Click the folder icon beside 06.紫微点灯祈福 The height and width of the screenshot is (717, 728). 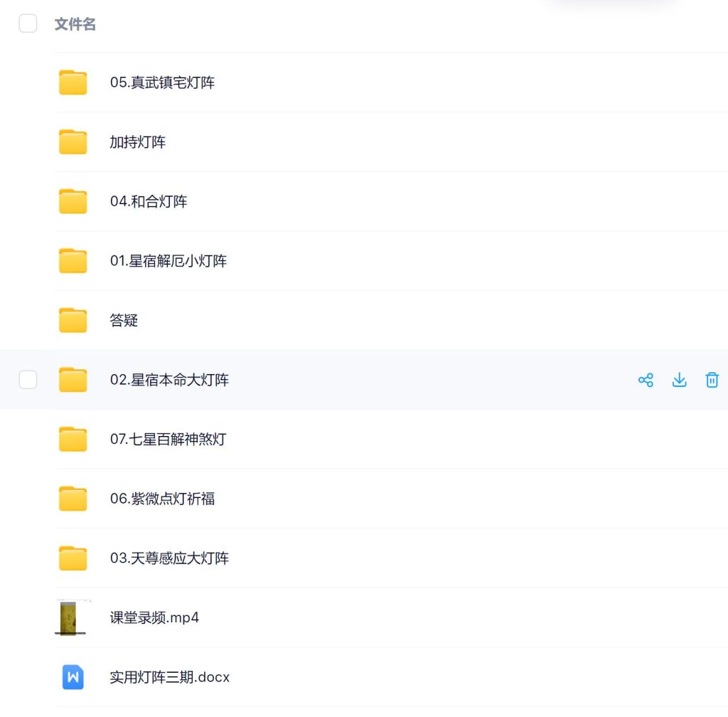tap(72, 499)
